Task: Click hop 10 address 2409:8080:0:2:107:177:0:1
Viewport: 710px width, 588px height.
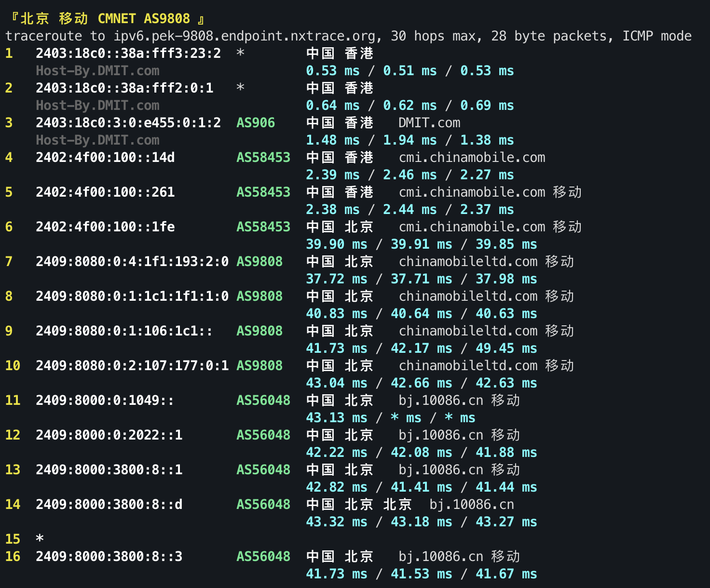Action: [x=132, y=365]
